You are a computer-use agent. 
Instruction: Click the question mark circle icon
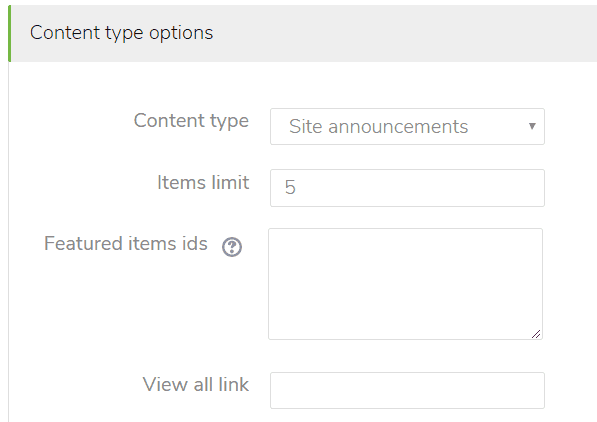point(232,247)
